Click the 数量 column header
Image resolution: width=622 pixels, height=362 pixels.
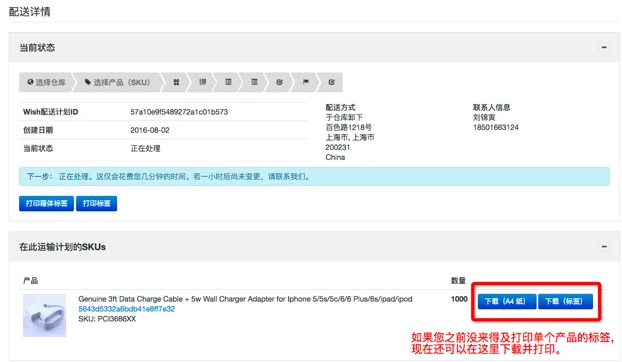[458, 281]
